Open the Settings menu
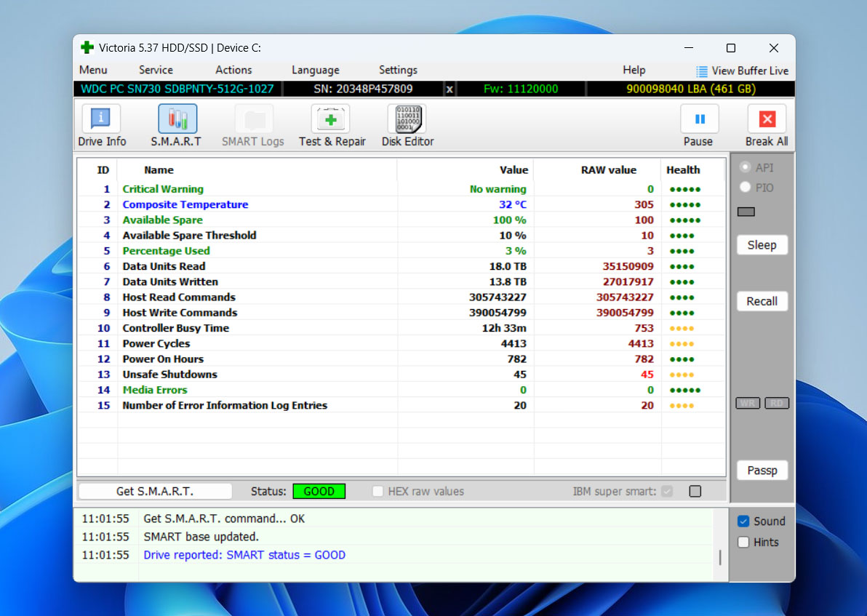Screen dimensions: 867x616 (x=398, y=71)
